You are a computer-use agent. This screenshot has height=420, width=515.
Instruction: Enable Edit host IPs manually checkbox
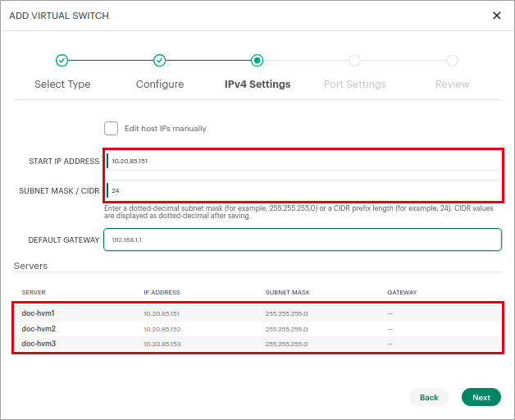click(111, 129)
